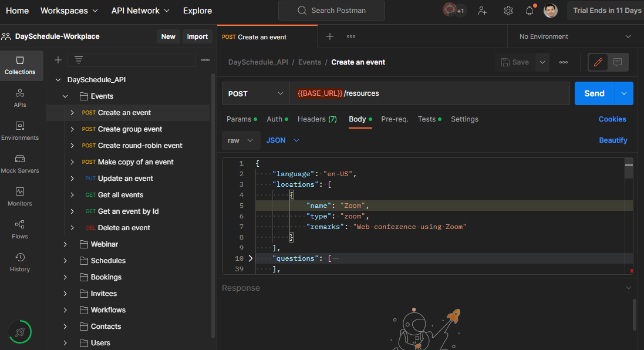
Task: Switch to the Tests tab
Action: (427, 119)
